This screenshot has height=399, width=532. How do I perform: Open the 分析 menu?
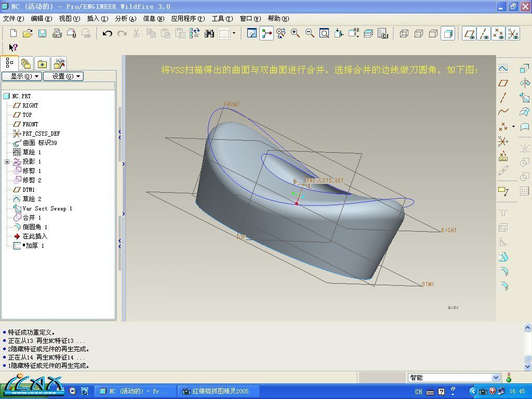[x=125, y=19]
